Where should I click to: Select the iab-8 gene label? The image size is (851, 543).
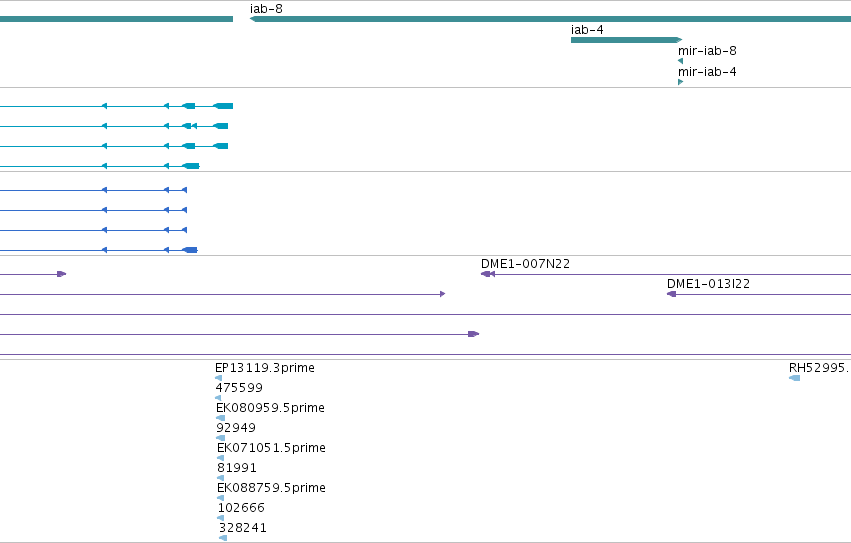(x=266, y=9)
